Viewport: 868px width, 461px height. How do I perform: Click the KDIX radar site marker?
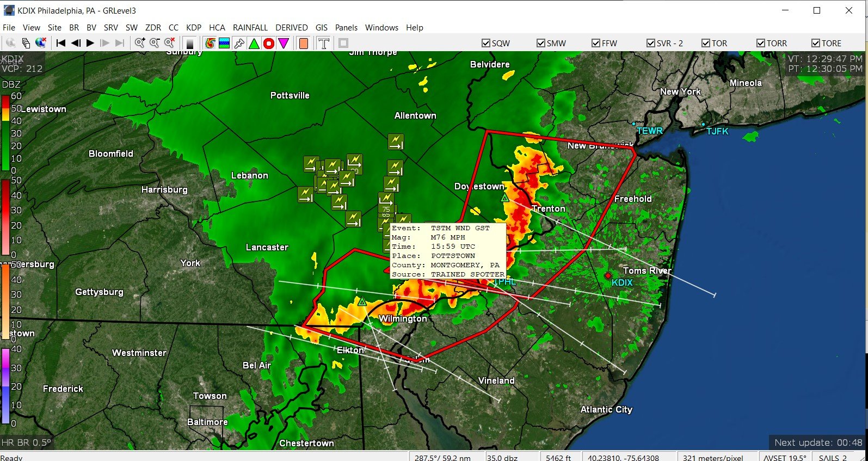608,276
